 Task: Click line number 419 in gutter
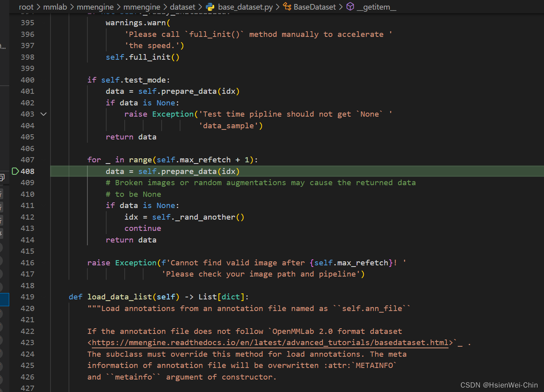pos(28,297)
